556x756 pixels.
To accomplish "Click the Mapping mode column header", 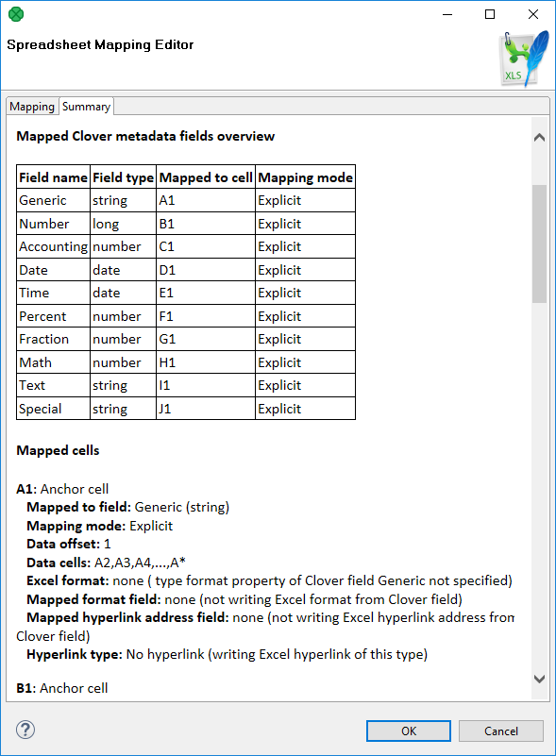I will point(304,176).
